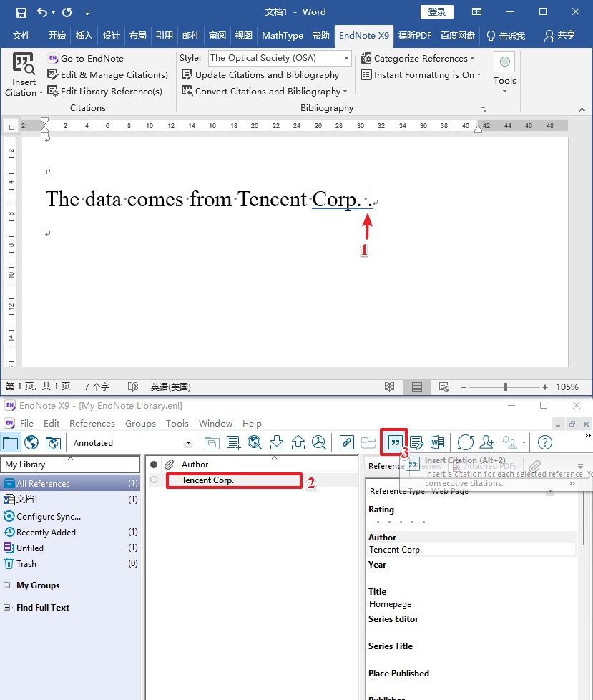Click the 英语(美国) language indicator
593x700 pixels.
[171, 387]
